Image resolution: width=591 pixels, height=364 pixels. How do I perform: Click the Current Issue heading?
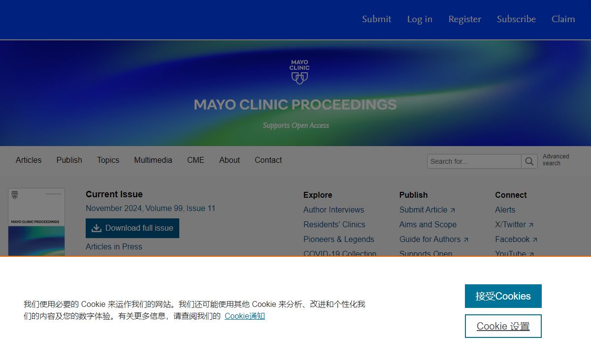114,194
